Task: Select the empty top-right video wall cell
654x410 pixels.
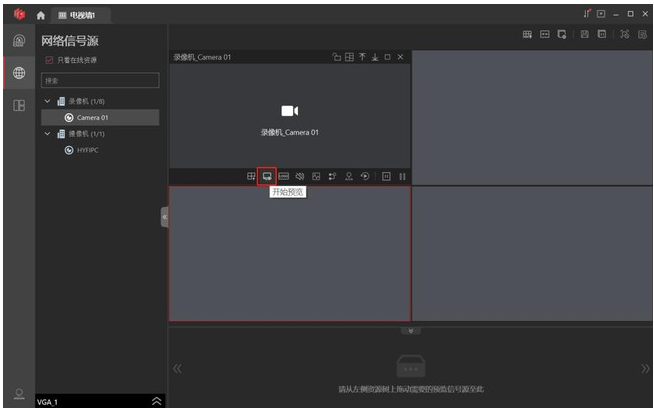Action: 531,115
